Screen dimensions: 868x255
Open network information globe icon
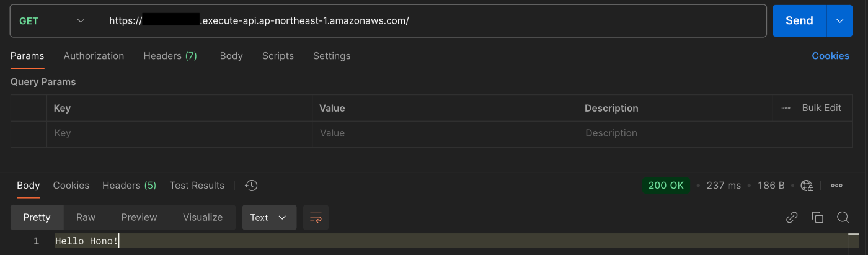click(x=807, y=186)
